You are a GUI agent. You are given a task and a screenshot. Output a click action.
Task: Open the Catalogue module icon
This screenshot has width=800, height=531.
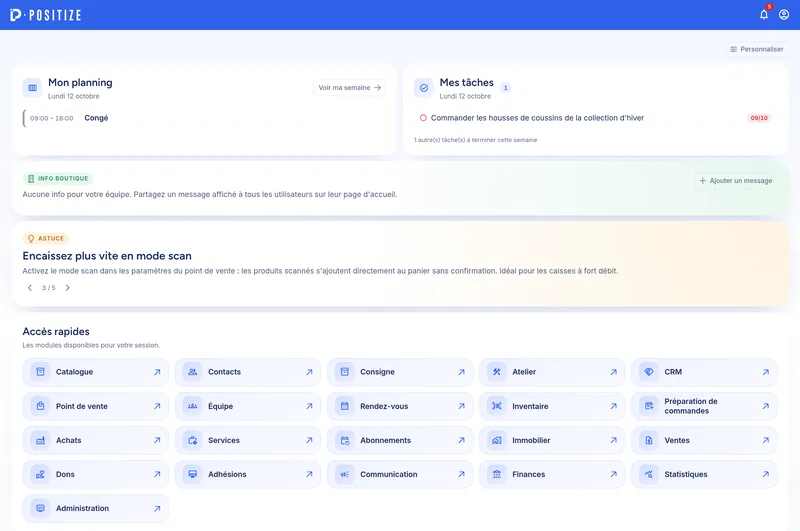point(40,372)
